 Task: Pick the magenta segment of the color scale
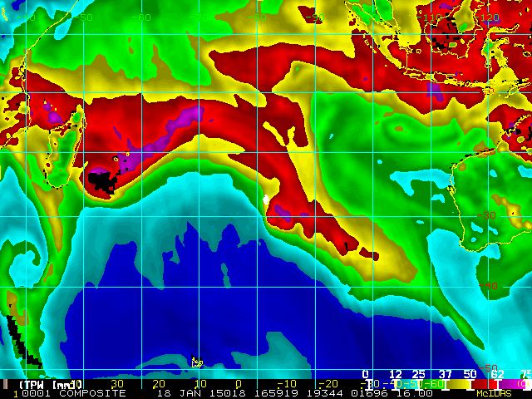click(511, 384)
